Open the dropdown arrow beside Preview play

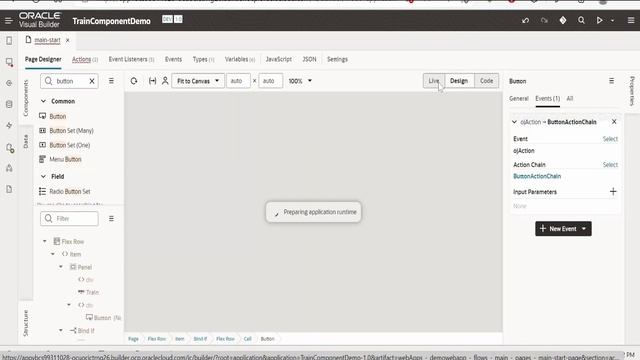(612, 20)
